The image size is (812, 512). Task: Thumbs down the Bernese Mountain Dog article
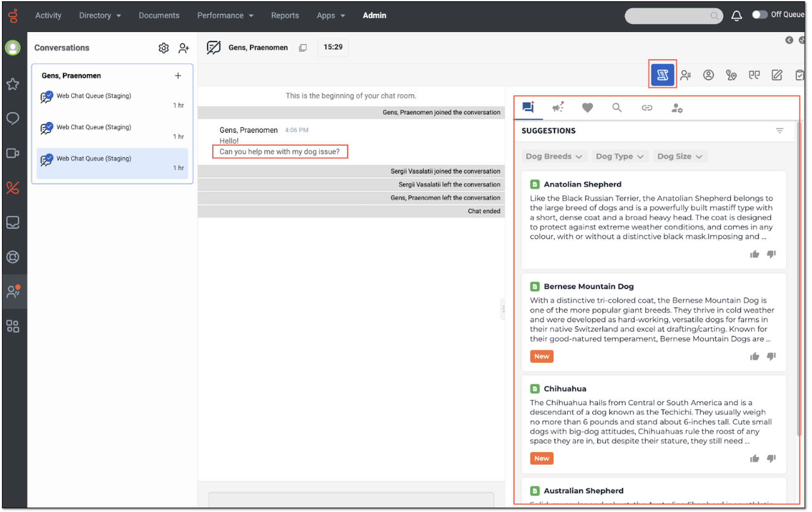click(771, 357)
